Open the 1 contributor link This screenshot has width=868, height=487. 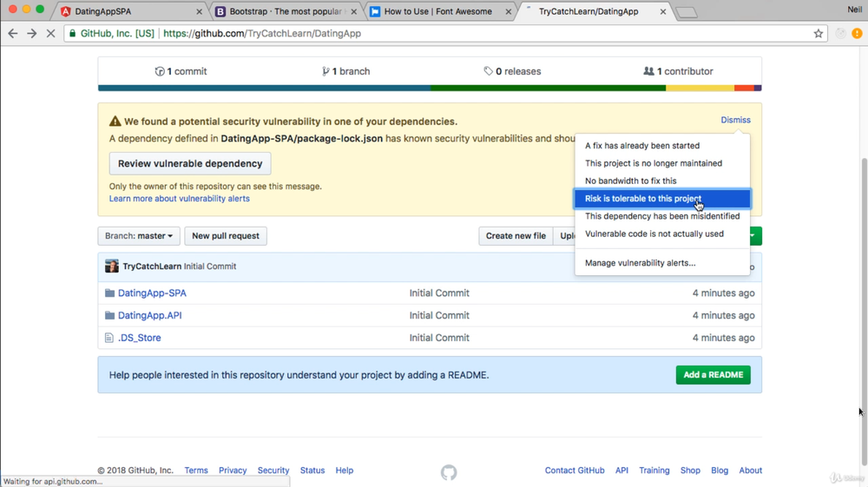678,71
